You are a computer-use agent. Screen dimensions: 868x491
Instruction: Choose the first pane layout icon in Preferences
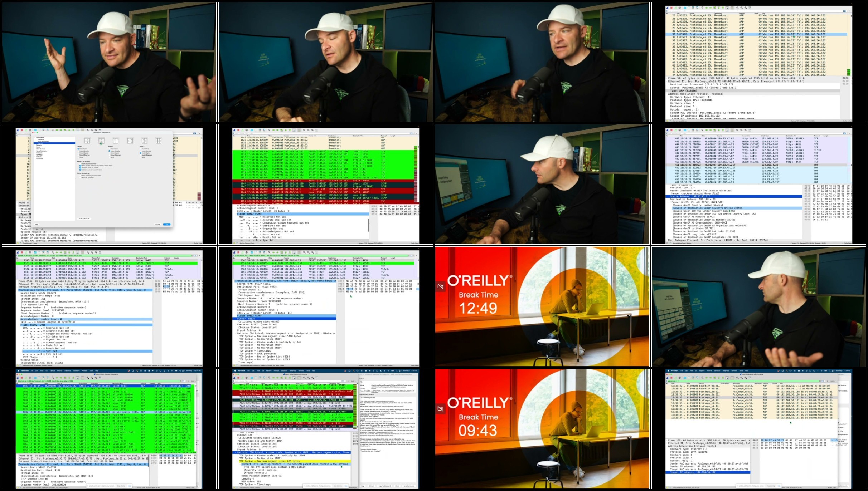(87, 141)
